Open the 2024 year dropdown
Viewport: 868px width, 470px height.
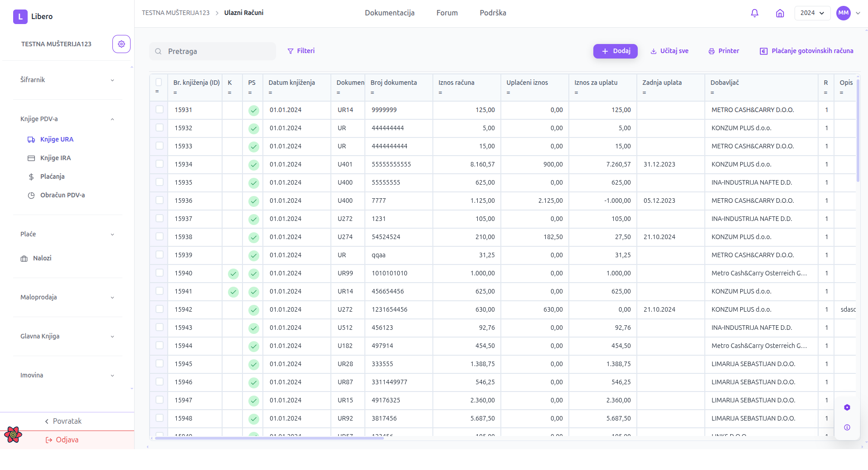812,13
